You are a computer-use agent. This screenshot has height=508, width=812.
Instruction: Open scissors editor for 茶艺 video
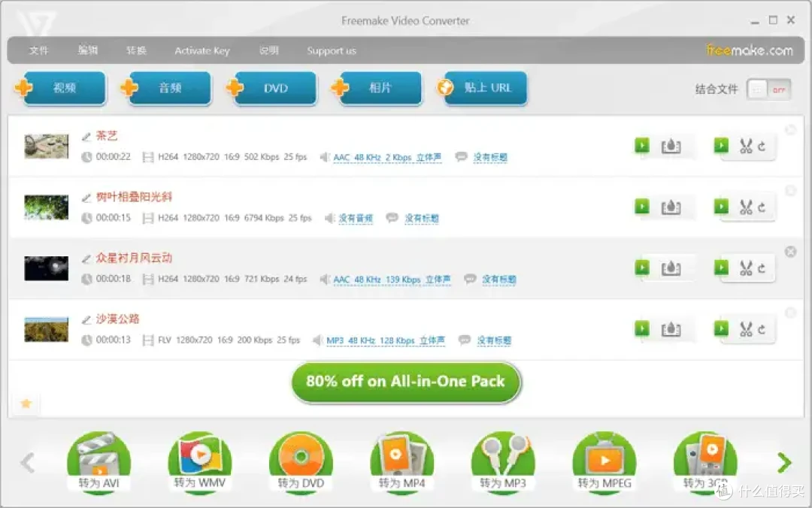click(746, 147)
